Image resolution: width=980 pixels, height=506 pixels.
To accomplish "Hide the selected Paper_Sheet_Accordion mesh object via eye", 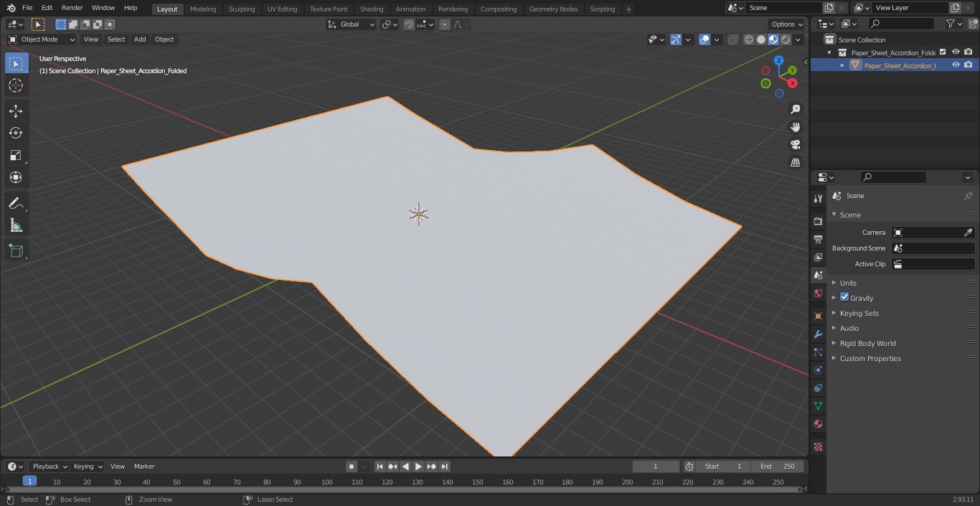I will (956, 65).
